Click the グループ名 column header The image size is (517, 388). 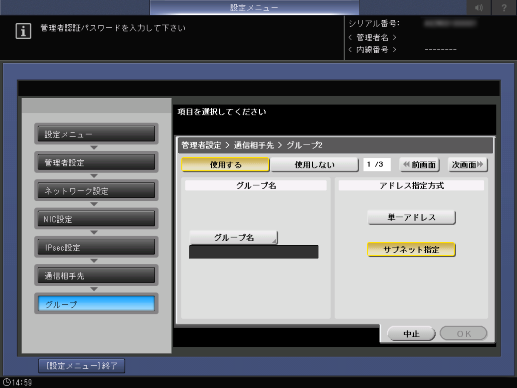(x=256, y=186)
